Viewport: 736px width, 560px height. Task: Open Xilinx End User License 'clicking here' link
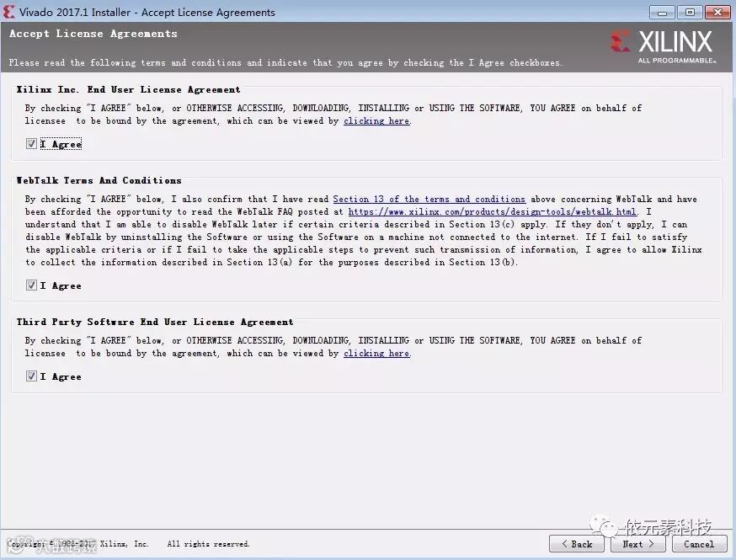(x=376, y=121)
